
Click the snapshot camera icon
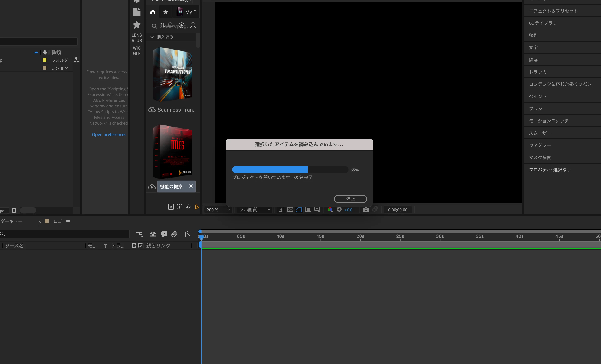click(x=366, y=209)
